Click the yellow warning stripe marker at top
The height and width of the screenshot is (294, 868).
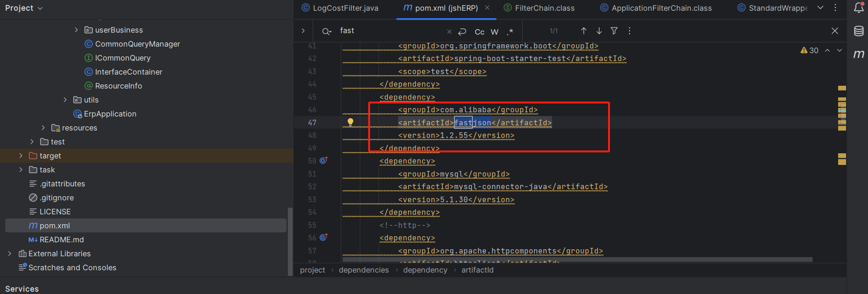pyautogui.click(x=842, y=88)
